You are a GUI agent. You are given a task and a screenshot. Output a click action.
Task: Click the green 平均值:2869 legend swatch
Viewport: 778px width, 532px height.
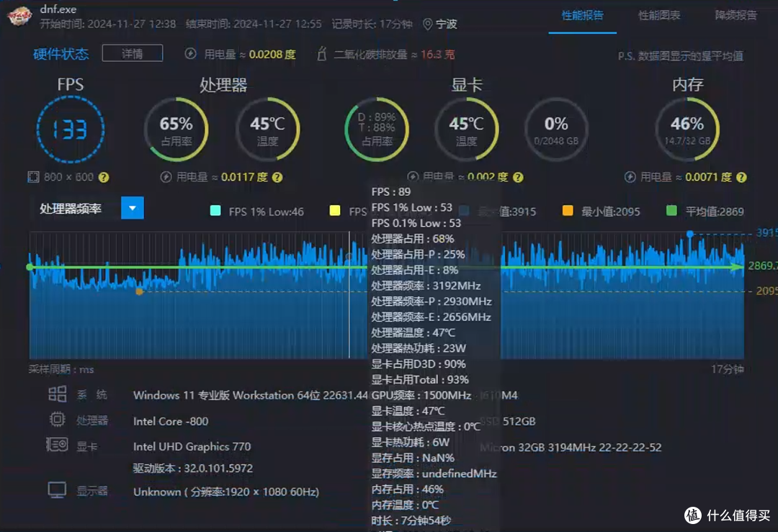[671, 211]
